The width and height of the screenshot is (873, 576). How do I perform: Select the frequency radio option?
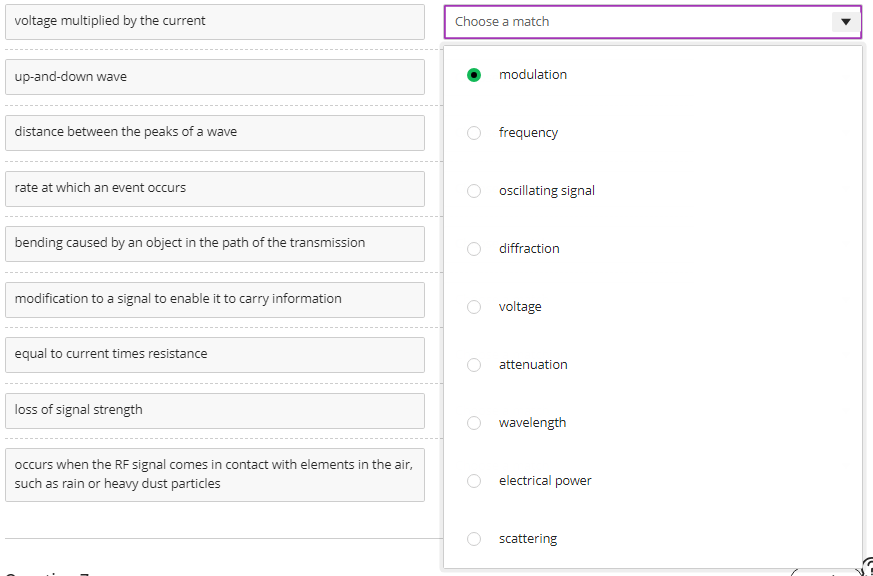[474, 133]
